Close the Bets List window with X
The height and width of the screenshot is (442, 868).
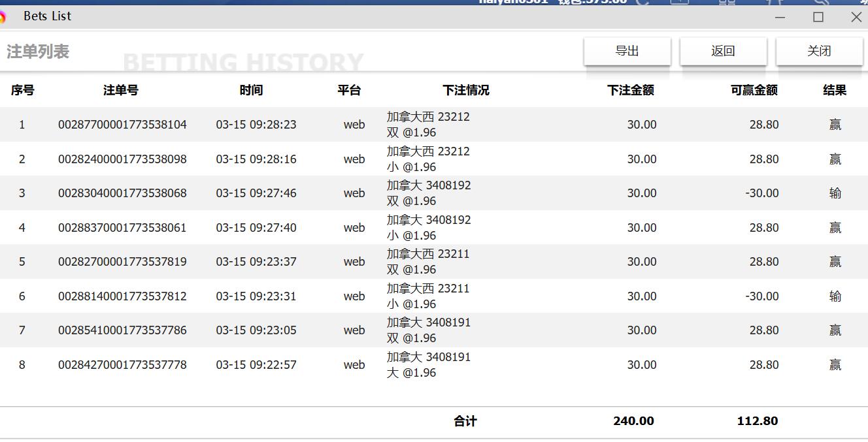856,17
